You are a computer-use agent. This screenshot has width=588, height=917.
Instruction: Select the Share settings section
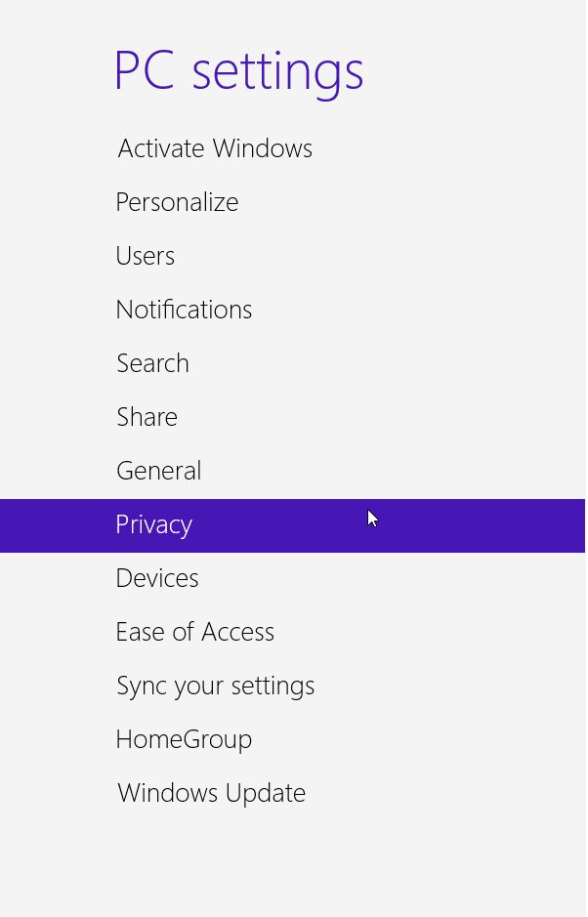coord(147,417)
